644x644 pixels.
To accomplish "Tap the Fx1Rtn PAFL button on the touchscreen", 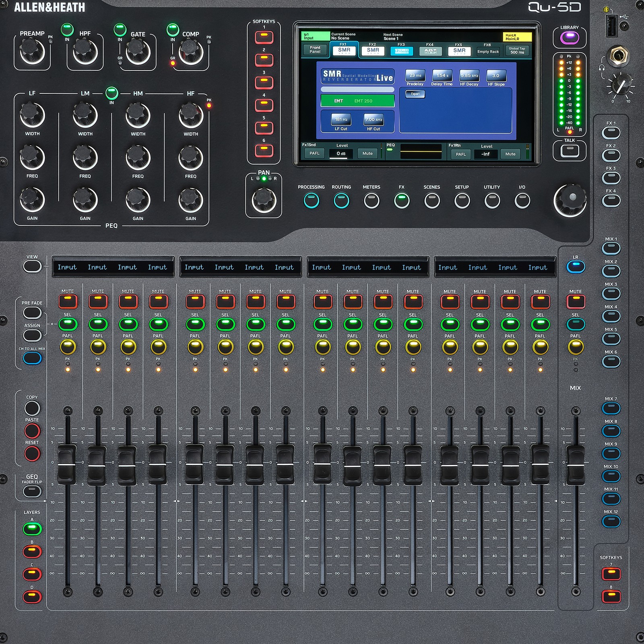I will (x=461, y=154).
